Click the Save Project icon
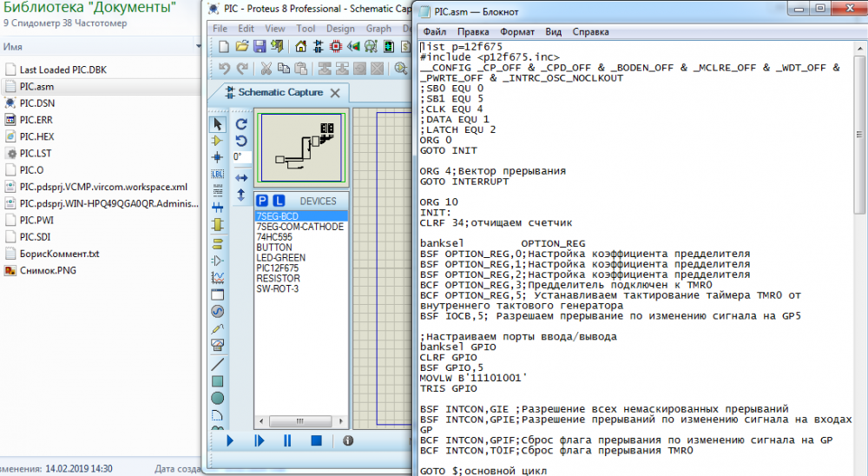The width and height of the screenshot is (868, 476). coord(259,46)
